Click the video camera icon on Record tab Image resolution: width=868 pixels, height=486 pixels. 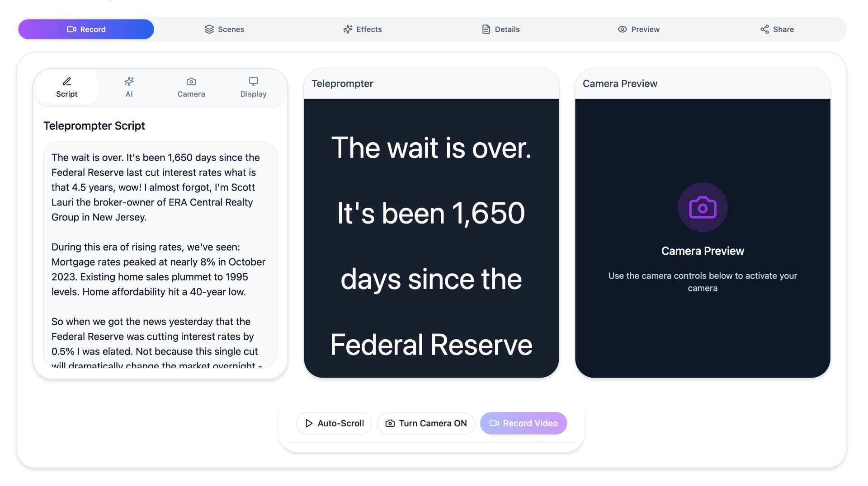click(x=71, y=29)
